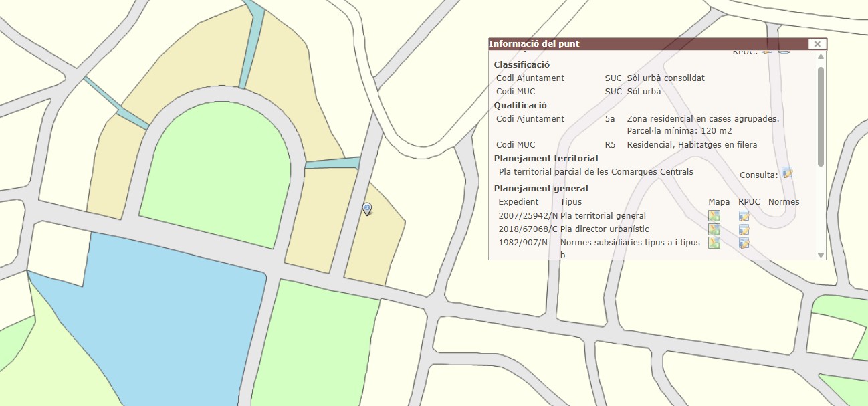Click the Consulta icon for Planejament territorial

(787, 173)
